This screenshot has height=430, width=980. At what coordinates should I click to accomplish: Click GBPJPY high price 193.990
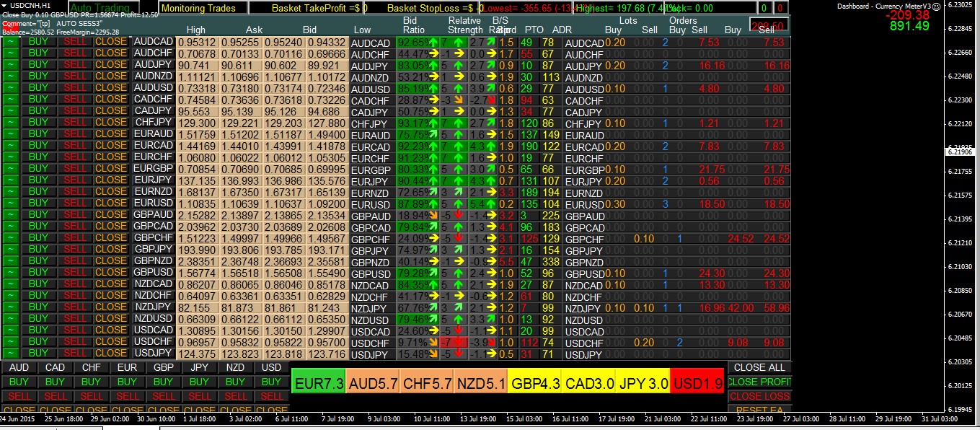[x=197, y=250]
